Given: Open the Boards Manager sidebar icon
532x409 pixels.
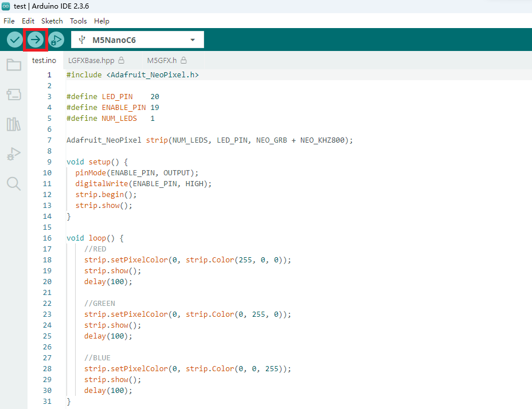Looking at the screenshot, I should pyautogui.click(x=14, y=95).
